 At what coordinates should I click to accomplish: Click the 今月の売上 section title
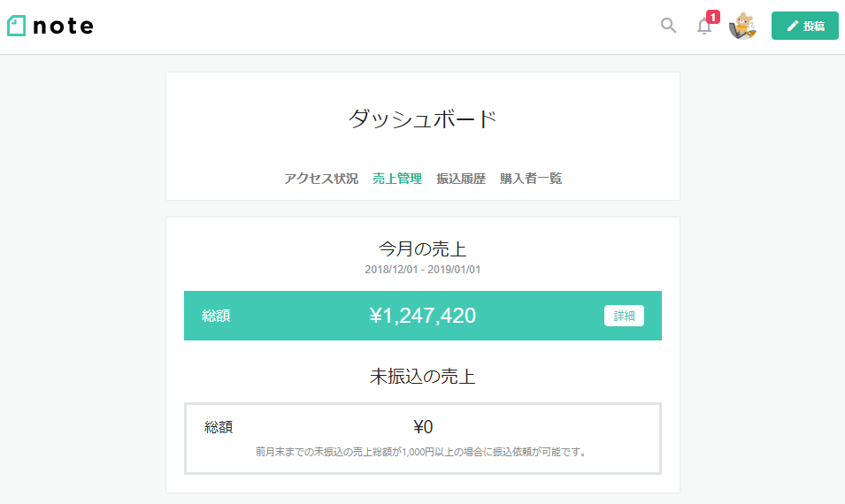tap(423, 249)
